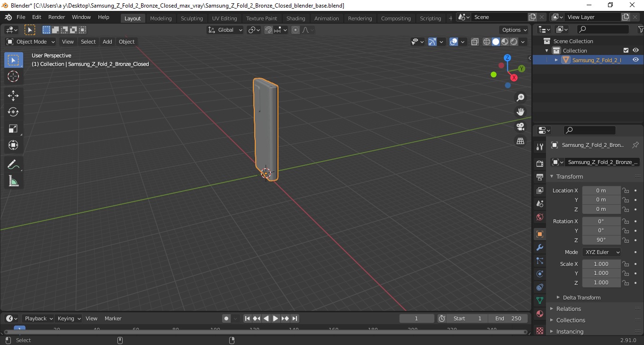
Task: Open the Output properties tab
Action: pyautogui.click(x=539, y=177)
